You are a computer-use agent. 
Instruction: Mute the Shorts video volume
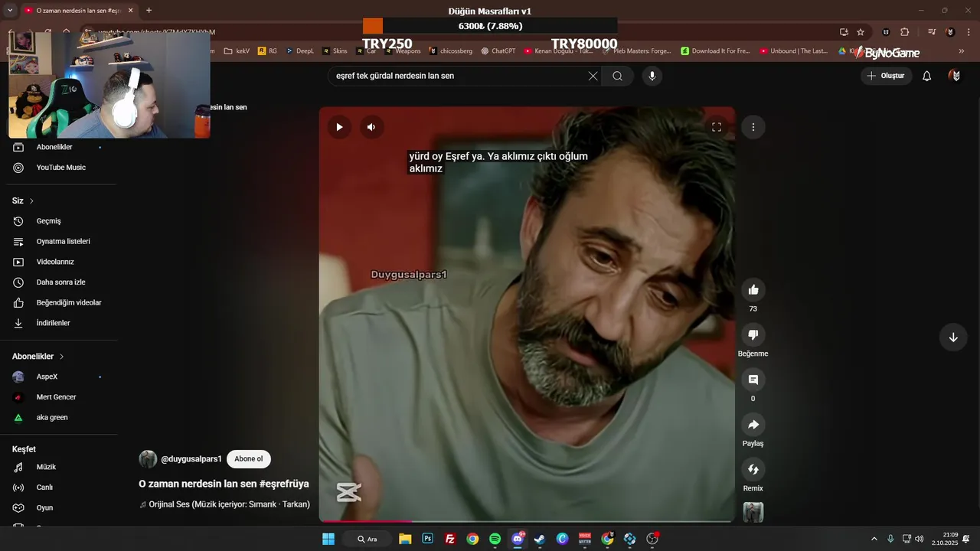371,127
